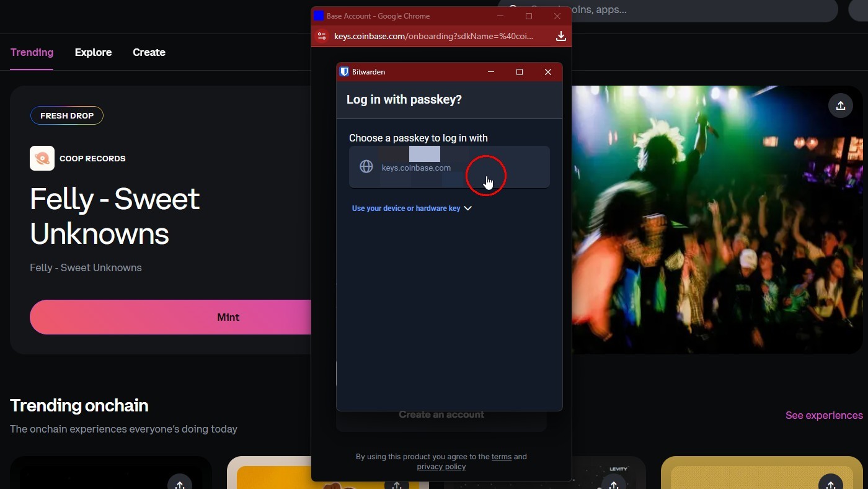Maximize the Bitwarden window

(x=520, y=72)
